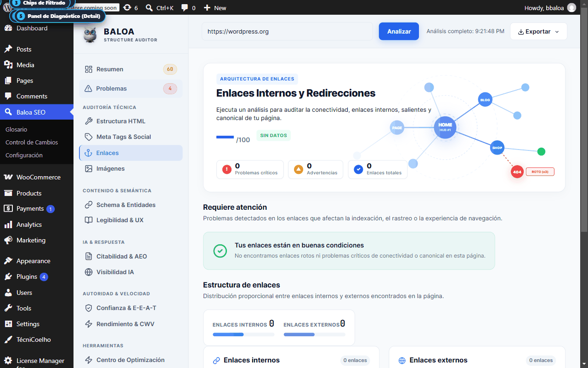This screenshot has height=368, width=588.
Task: Click the Estructura HTML wrench icon
Action: [x=89, y=121]
